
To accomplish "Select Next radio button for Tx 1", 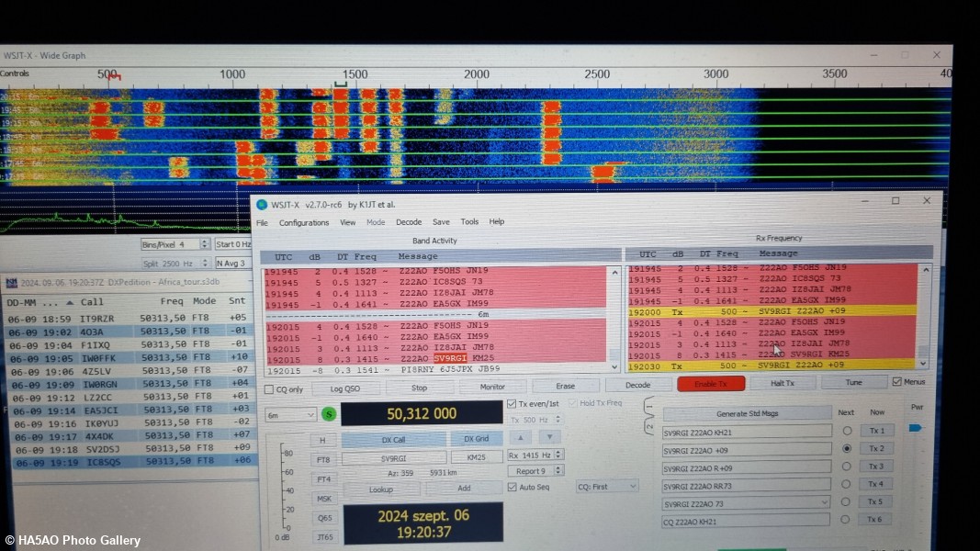I will coord(847,431).
